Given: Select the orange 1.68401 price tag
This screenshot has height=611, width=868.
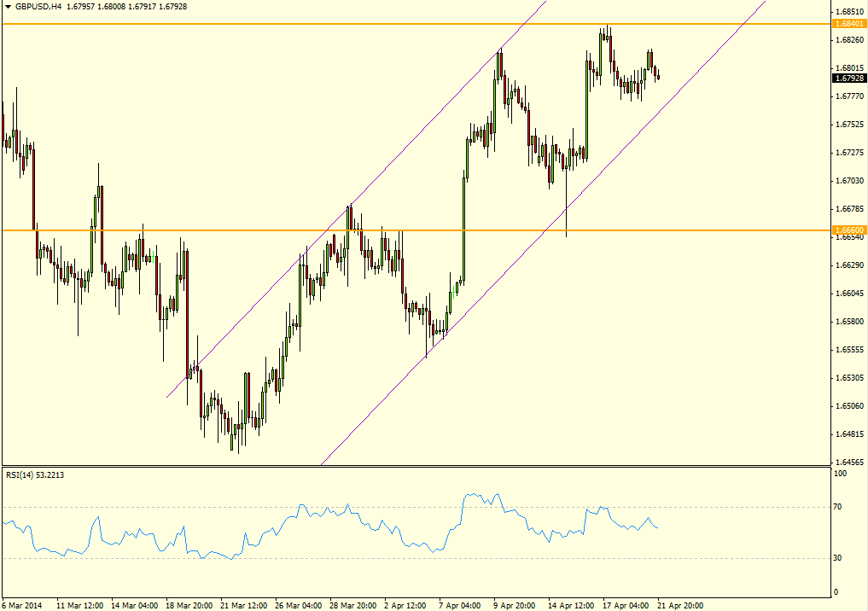Looking at the screenshot, I should click(x=848, y=23).
